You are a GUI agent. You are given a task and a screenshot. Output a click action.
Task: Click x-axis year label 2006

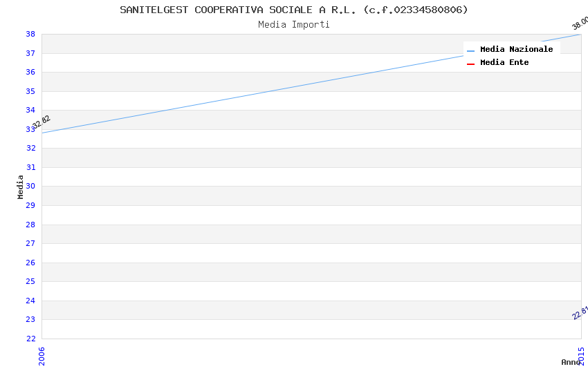click(42, 356)
